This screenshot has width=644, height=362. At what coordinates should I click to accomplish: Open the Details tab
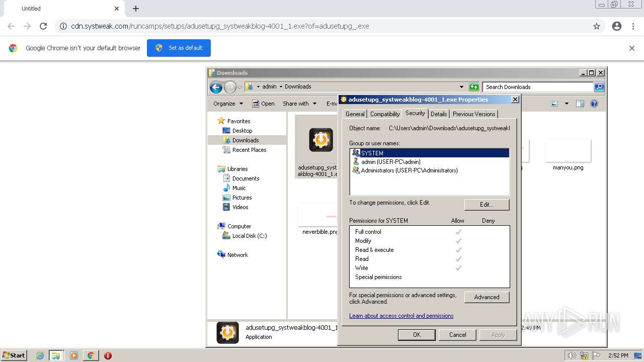[439, 114]
